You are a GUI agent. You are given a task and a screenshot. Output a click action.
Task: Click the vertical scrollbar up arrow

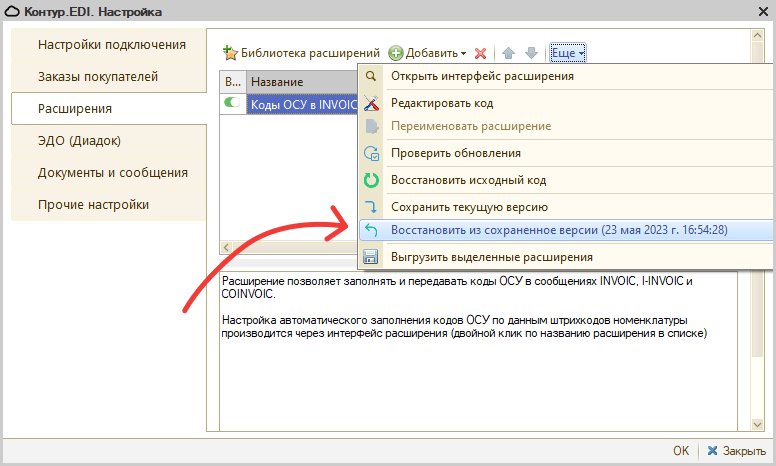click(757, 35)
